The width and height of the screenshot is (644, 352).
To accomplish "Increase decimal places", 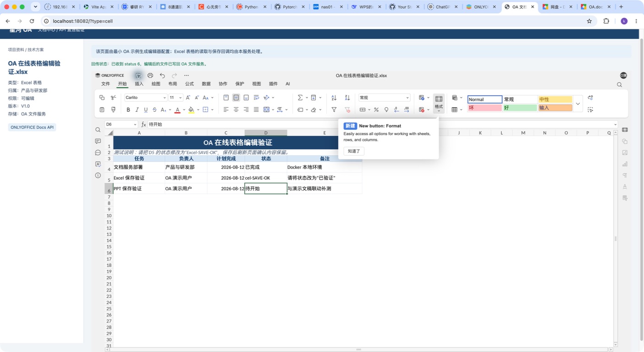I will pyautogui.click(x=407, y=110).
